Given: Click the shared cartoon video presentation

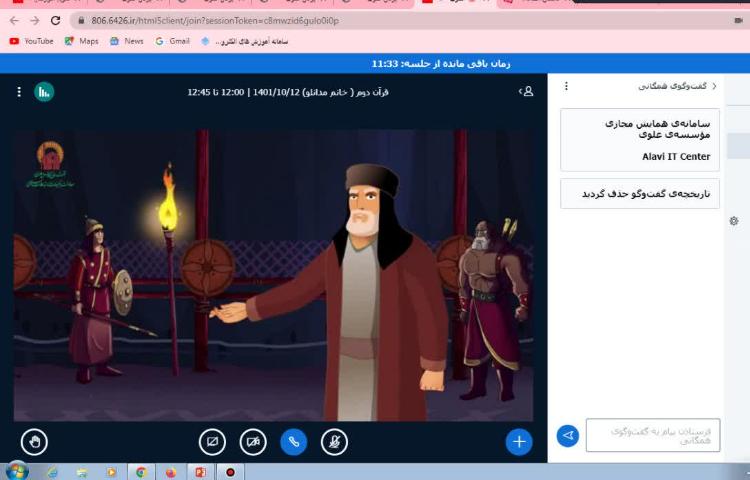Looking at the screenshot, I should coord(273,275).
